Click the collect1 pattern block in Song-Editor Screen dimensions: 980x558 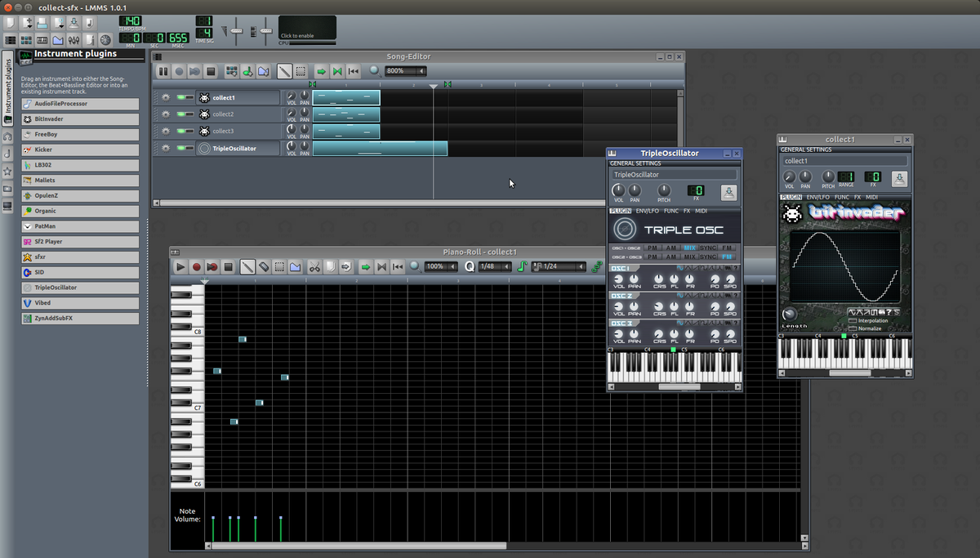click(346, 97)
